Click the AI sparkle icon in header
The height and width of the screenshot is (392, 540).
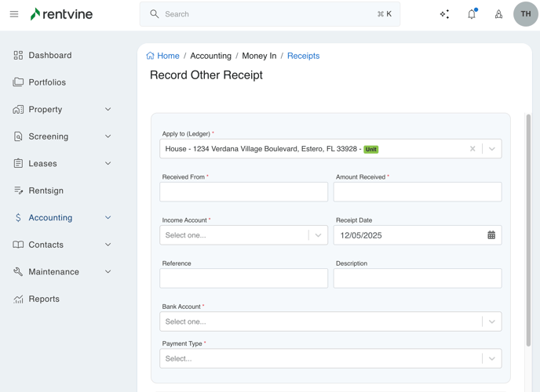pos(444,14)
